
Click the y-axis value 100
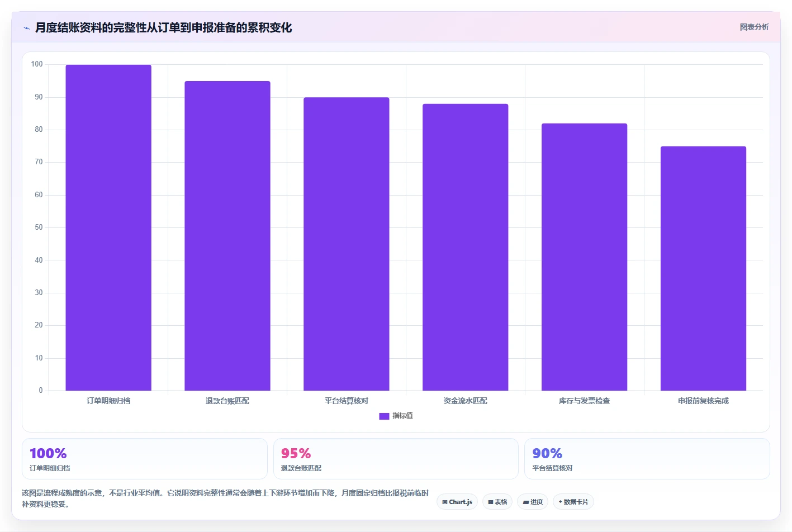click(37, 64)
